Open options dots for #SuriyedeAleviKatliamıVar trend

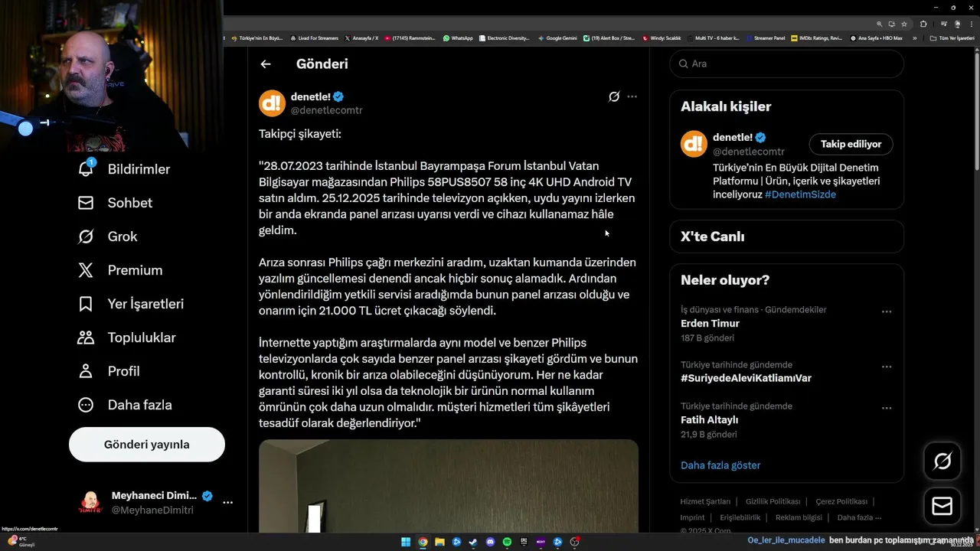tap(886, 367)
